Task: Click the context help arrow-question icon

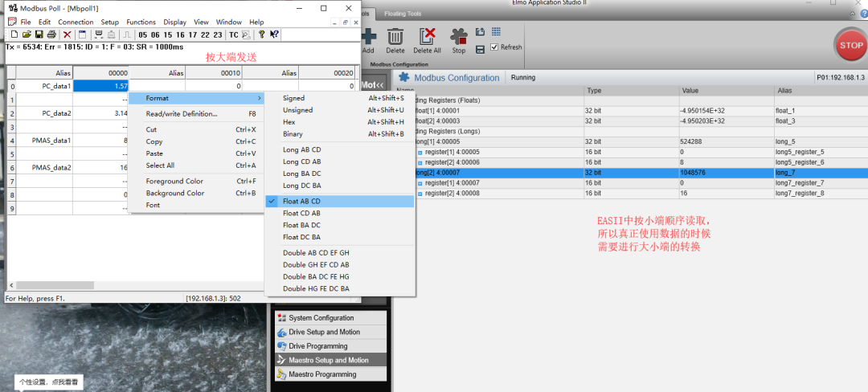Action: 274,35
